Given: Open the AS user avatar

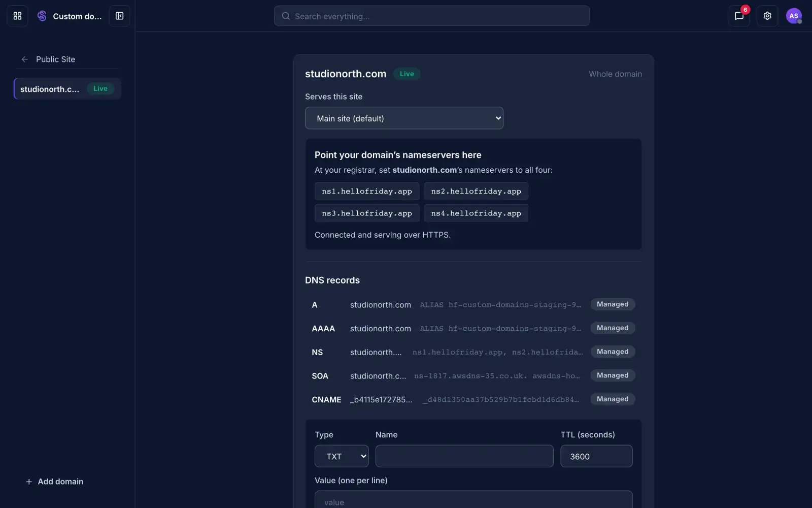Looking at the screenshot, I should coord(794,16).
